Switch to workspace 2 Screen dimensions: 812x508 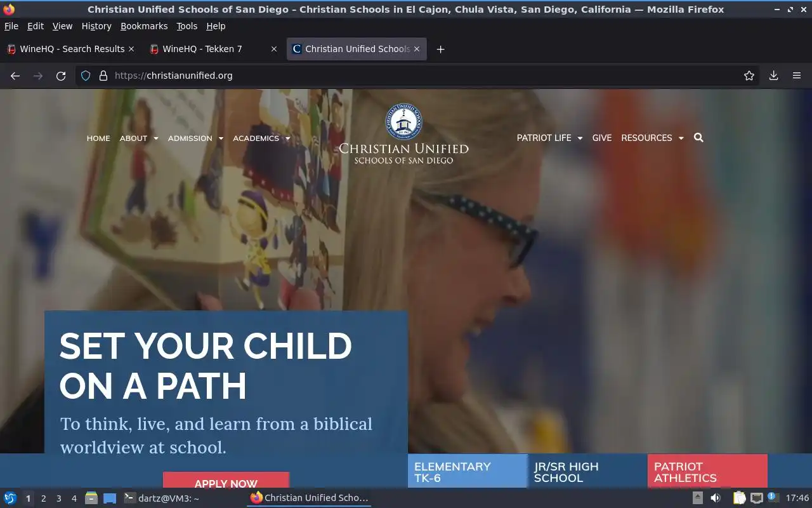pos(43,498)
